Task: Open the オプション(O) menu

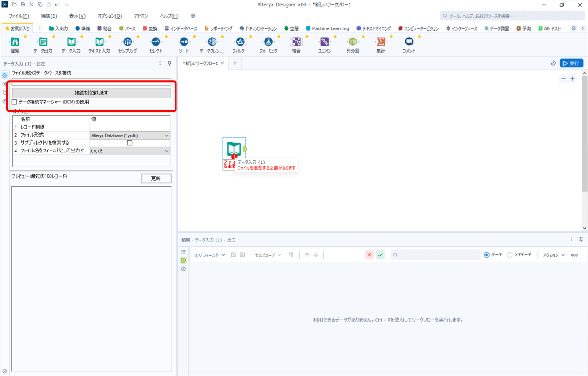Action: (110, 16)
